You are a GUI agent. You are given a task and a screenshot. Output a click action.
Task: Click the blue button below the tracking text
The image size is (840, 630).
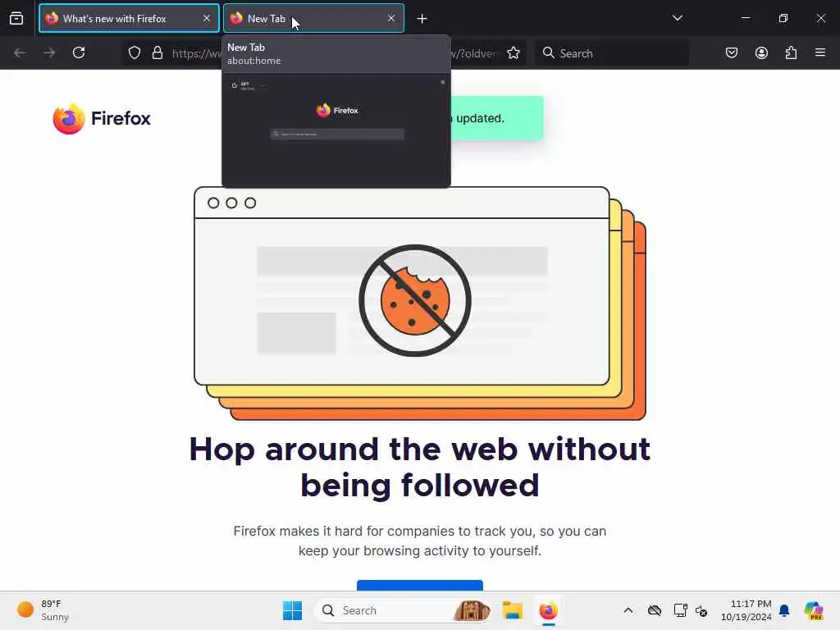pos(420,585)
